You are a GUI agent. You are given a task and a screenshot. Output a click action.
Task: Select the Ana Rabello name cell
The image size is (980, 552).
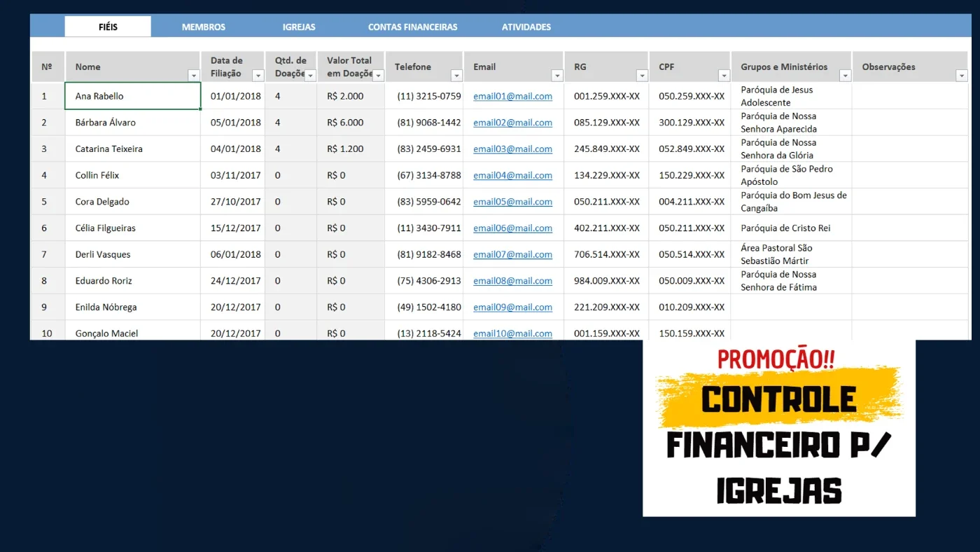coord(133,96)
